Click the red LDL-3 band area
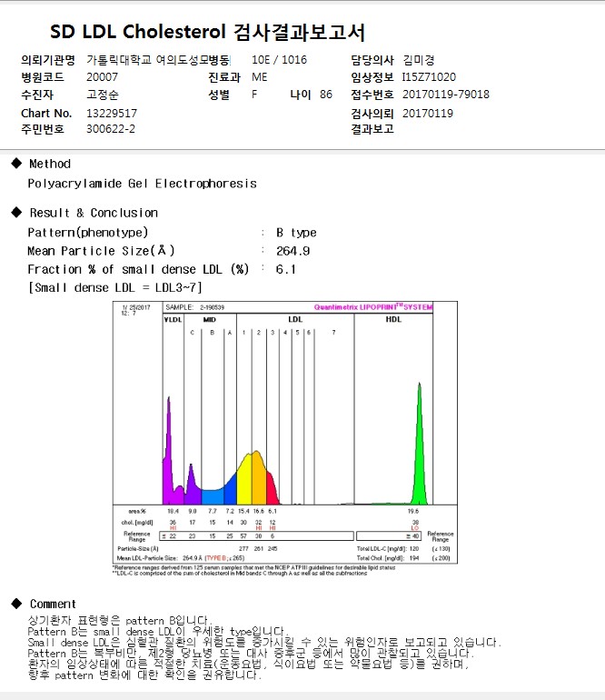605x700 pixels. (272, 490)
